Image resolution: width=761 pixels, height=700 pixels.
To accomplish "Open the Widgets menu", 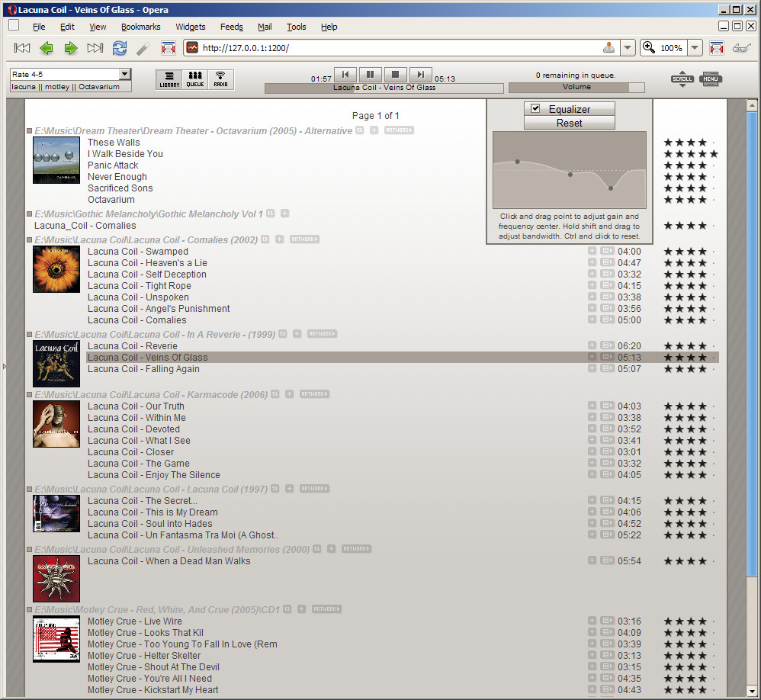I will pos(191,27).
